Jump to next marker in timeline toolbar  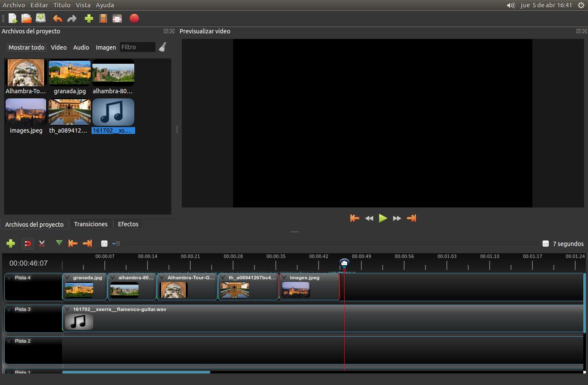point(87,243)
